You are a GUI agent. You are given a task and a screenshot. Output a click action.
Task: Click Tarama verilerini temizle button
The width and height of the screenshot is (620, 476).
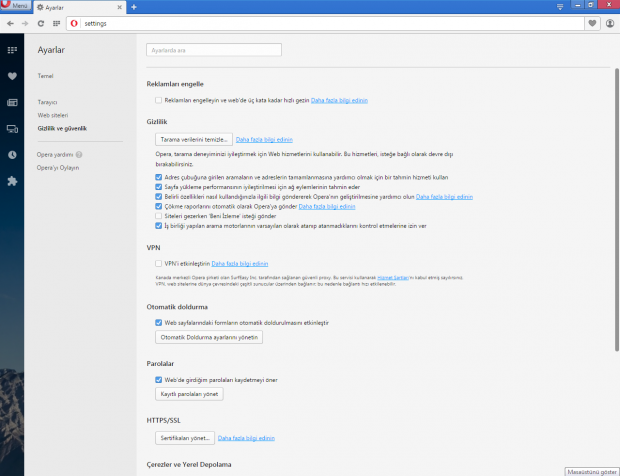194,140
